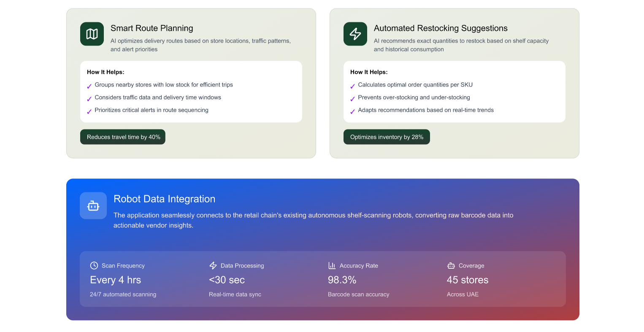Click the bolt icon beside Data Processing
The height and width of the screenshot is (332, 644).
(x=213, y=265)
